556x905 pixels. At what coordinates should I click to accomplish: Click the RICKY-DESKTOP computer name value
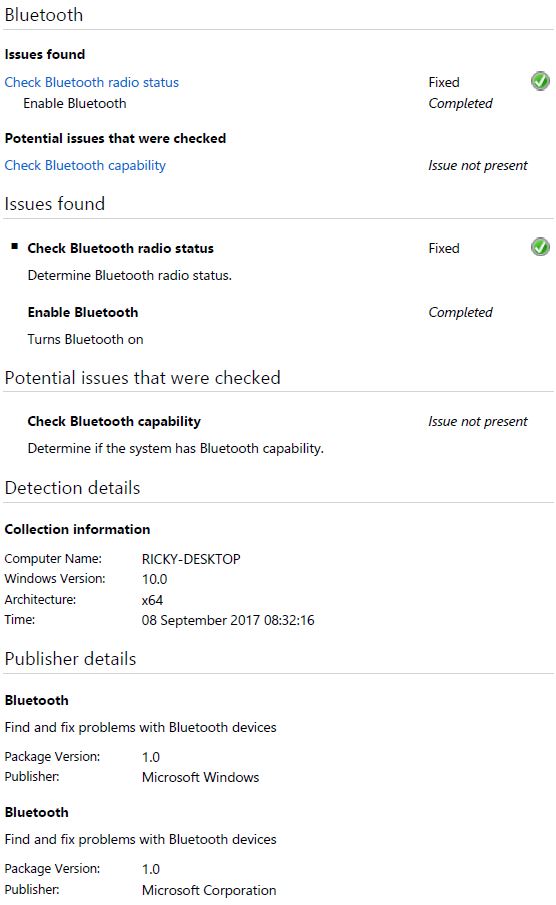(191, 559)
